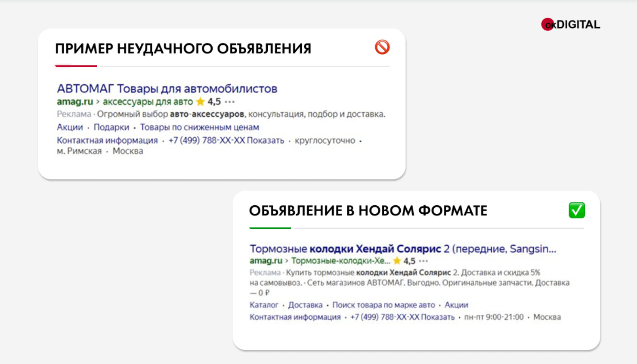Open 'АВТОМАГ Товары для автомобилистов' ad title
Viewport: 637px width, 364px height.
point(167,89)
